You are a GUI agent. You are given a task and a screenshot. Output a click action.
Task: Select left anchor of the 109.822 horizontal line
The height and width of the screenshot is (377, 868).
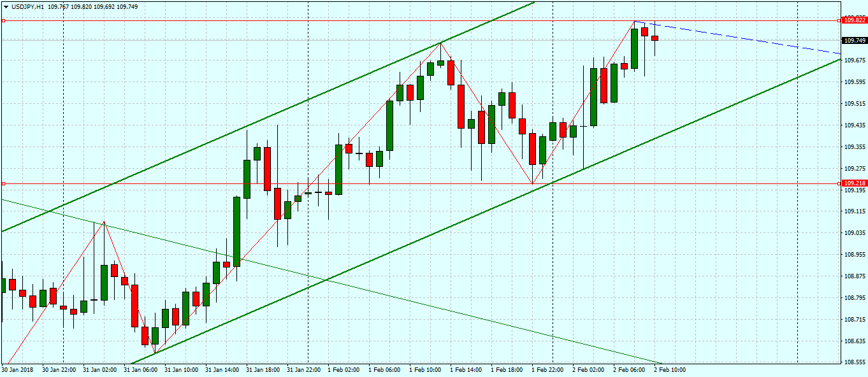point(3,20)
